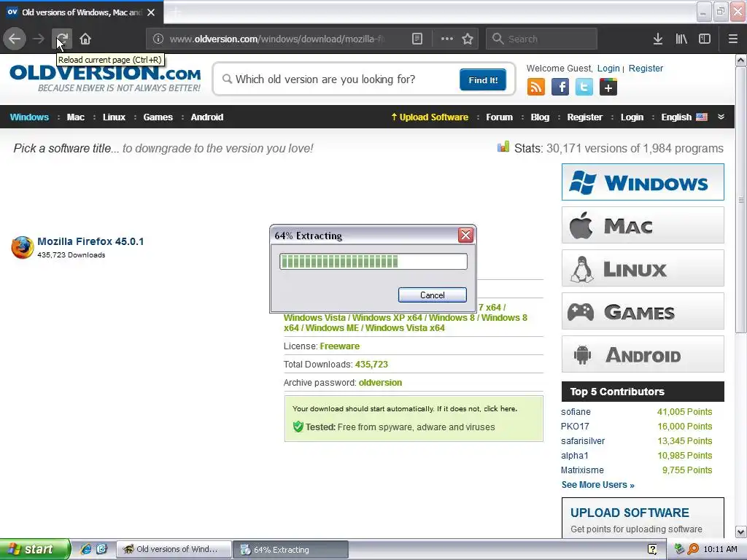The height and width of the screenshot is (560, 747).
Task: Click the URL address field
Action: point(276,39)
